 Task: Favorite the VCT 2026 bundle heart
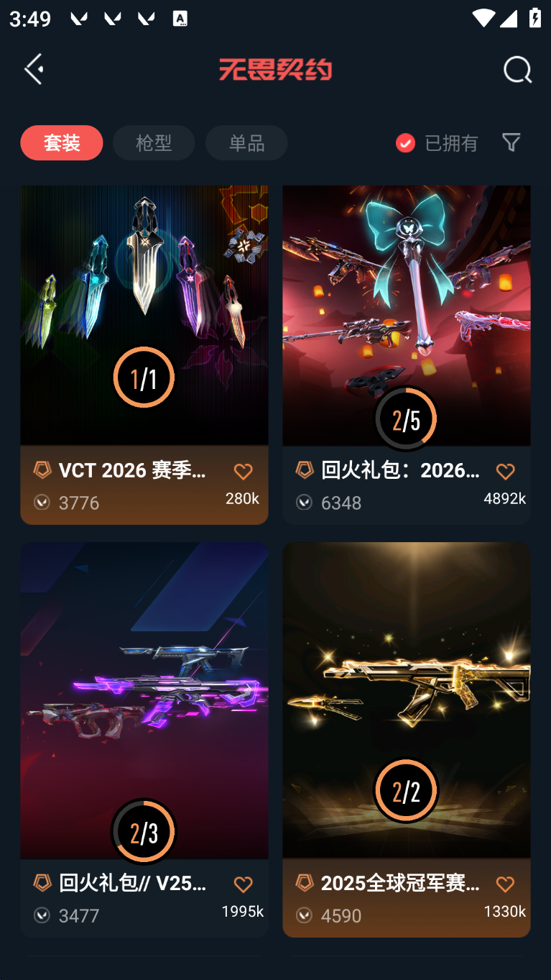[244, 472]
